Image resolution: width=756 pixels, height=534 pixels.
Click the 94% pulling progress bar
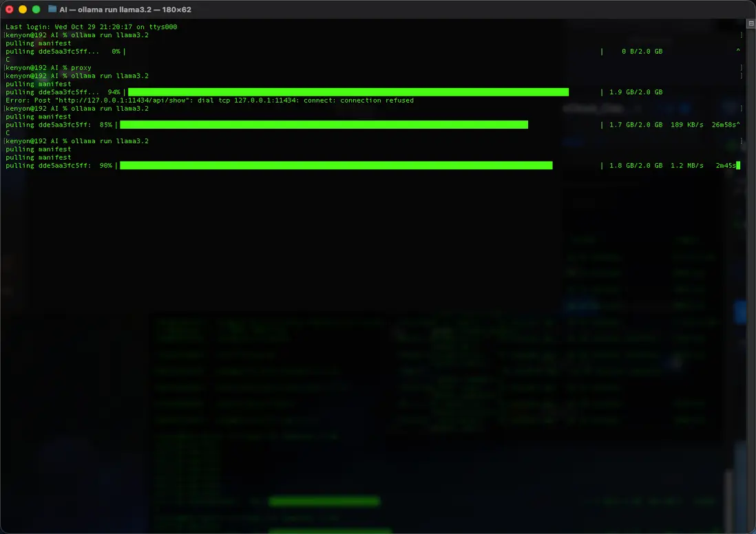pyautogui.click(x=344, y=92)
